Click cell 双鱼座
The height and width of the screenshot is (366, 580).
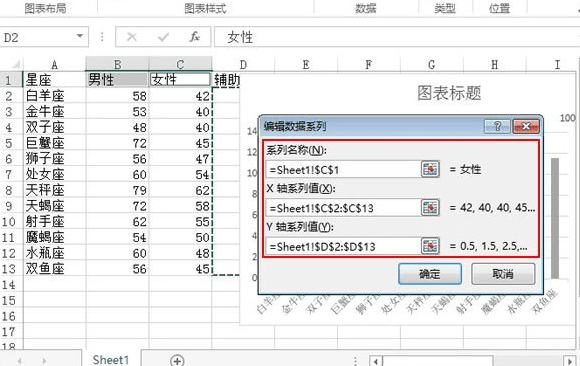click(54, 269)
